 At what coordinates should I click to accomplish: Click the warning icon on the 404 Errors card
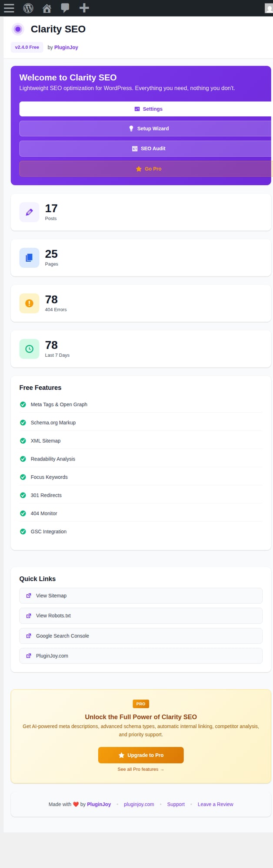pos(29,303)
